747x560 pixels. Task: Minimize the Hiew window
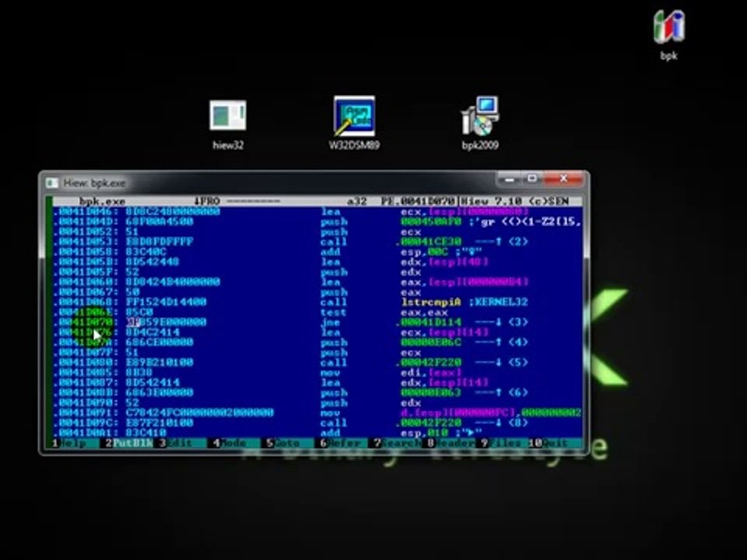pyautogui.click(x=509, y=180)
